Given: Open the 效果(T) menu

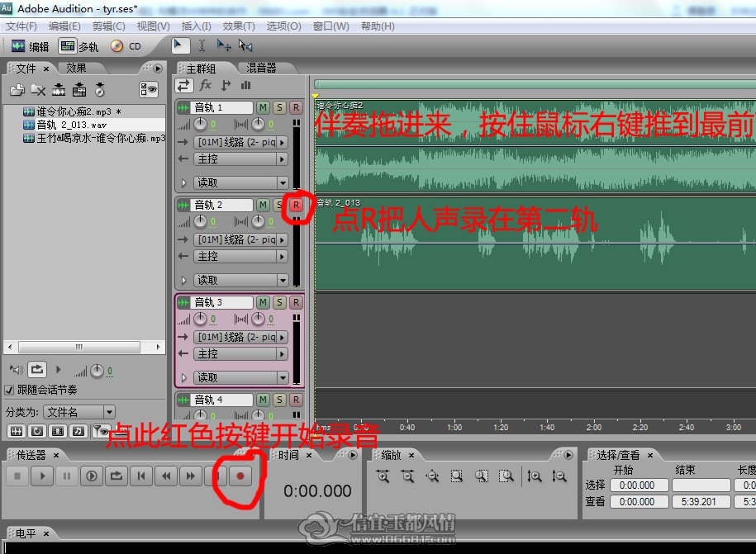Looking at the screenshot, I should tap(239, 26).
